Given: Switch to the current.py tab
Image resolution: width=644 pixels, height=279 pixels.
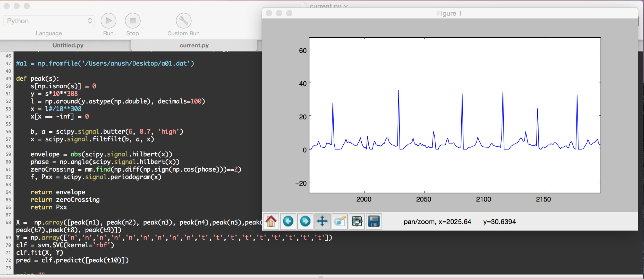Looking at the screenshot, I should click(194, 46).
